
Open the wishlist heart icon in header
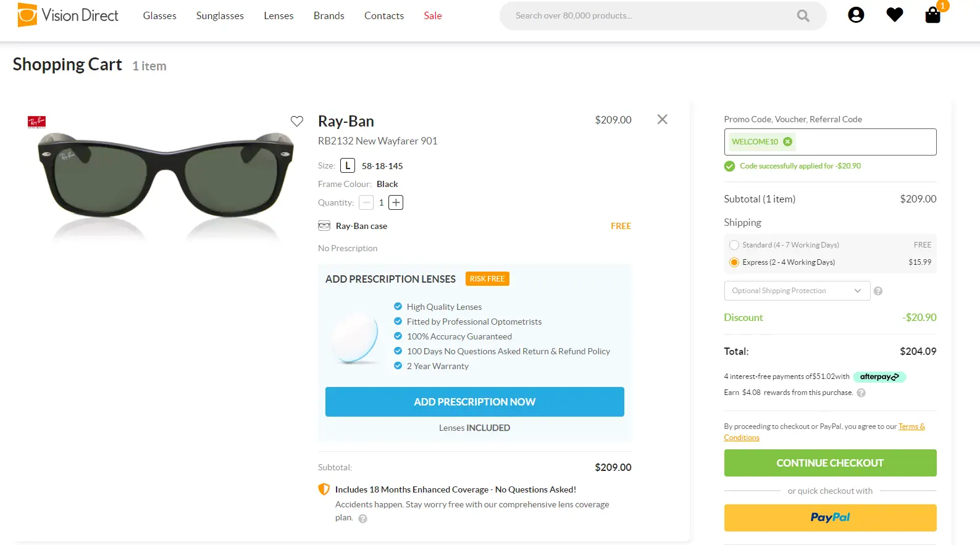894,15
